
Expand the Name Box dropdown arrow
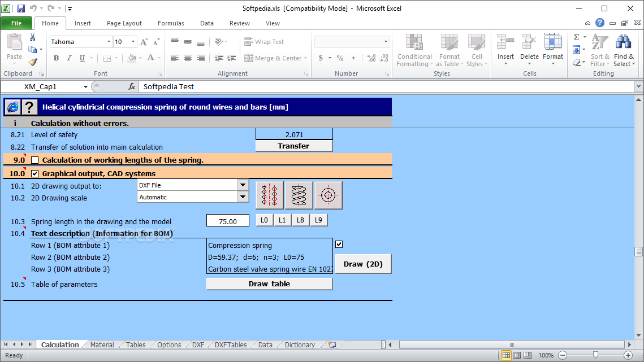point(85,86)
